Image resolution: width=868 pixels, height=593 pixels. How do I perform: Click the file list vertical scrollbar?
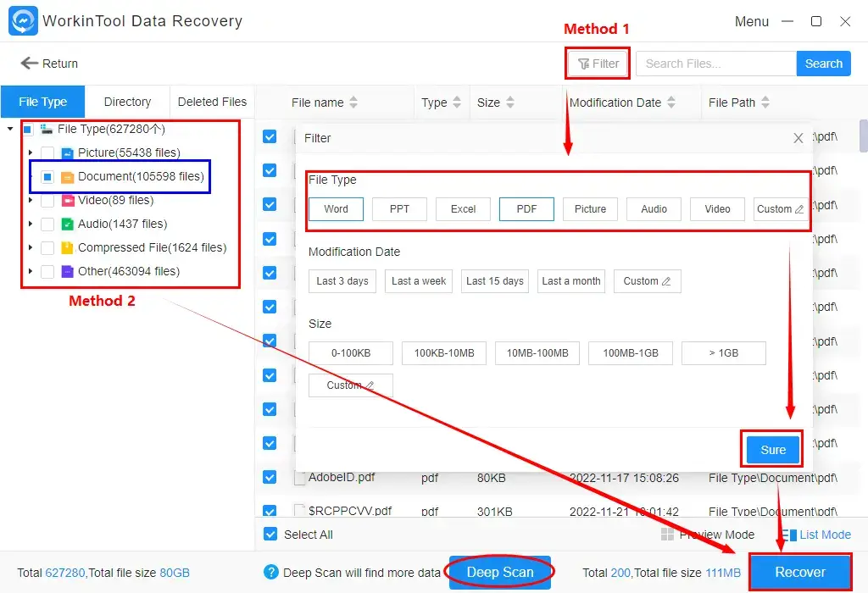[863, 136]
